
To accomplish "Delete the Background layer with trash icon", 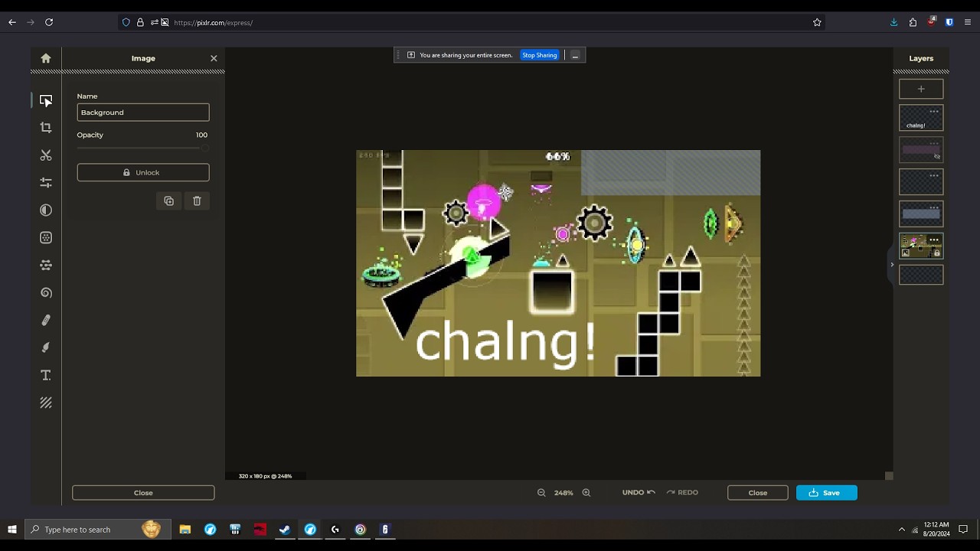I will [x=197, y=201].
